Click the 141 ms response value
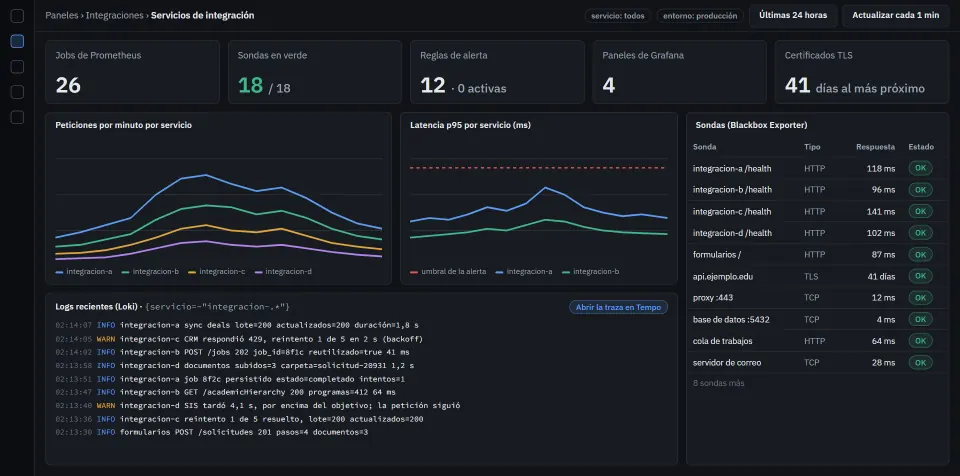This screenshot has height=476, width=960. (x=881, y=211)
